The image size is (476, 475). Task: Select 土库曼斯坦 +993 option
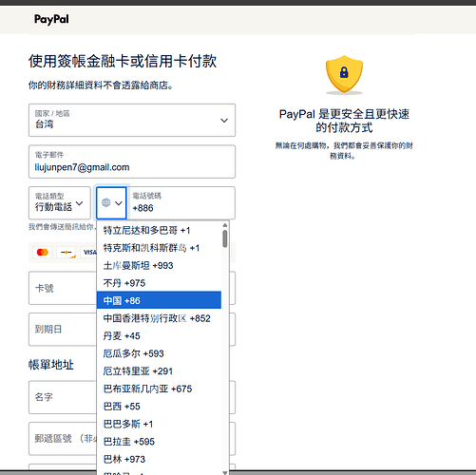[x=159, y=265]
